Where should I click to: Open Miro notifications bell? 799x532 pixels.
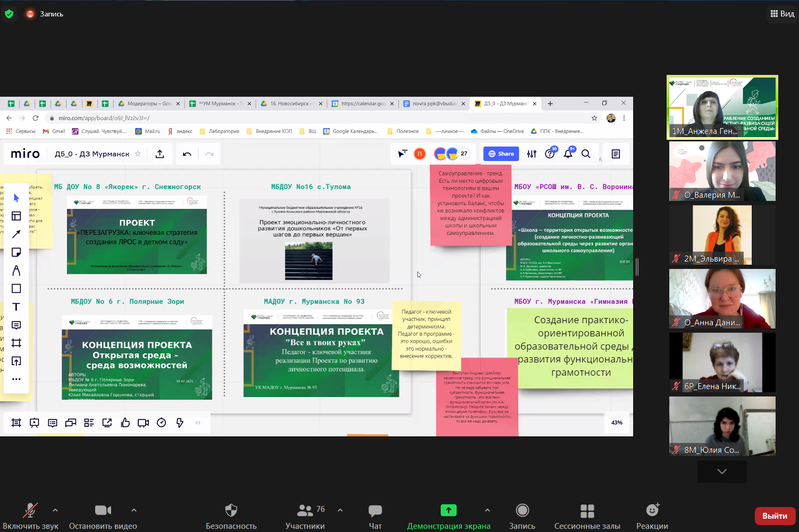pyautogui.click(x=568, y=154)
